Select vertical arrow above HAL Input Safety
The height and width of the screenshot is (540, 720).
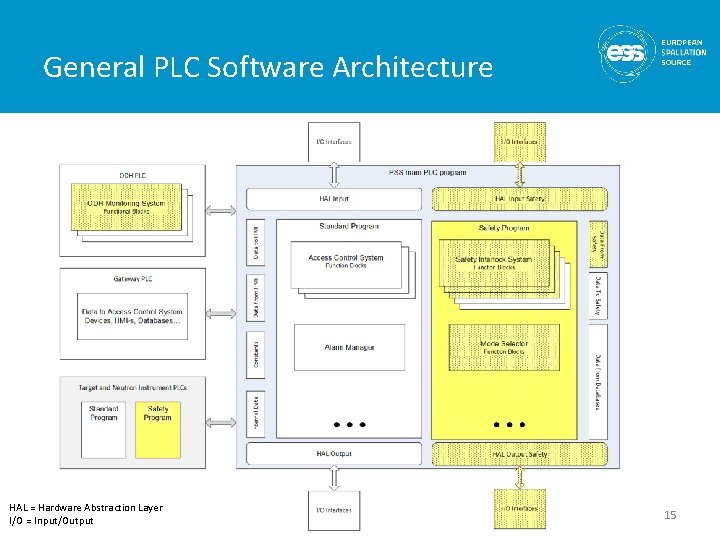pyautogui.click(x=520, y=175)
